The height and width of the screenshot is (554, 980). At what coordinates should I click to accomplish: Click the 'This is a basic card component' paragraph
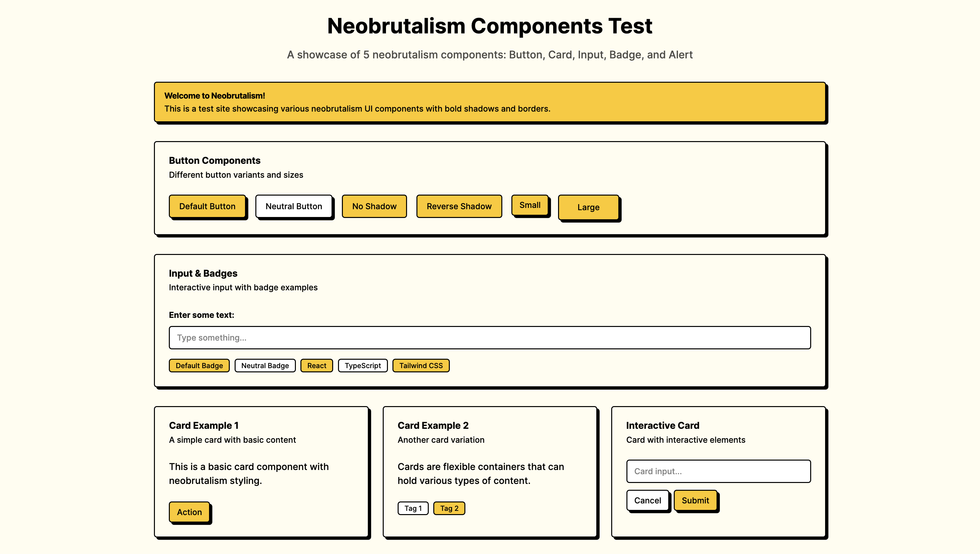pyautogui.click(x=249, y=473)
